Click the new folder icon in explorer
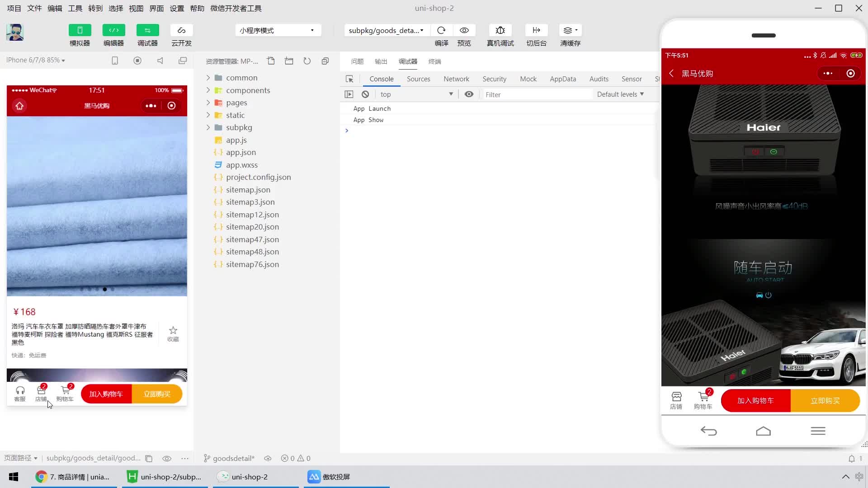The height and width of the screenshot is (488, 868). point(289,61)
